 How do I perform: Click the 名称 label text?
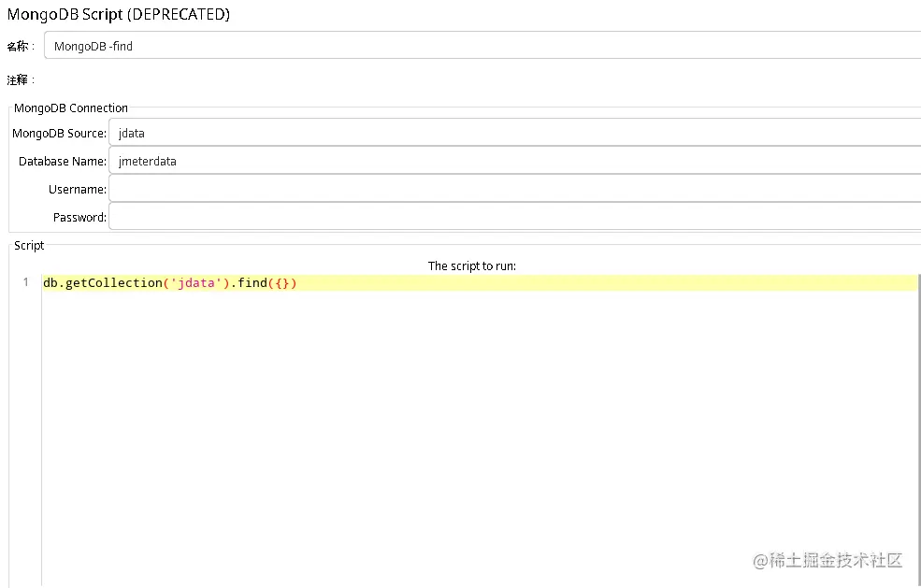coord(19,45)
